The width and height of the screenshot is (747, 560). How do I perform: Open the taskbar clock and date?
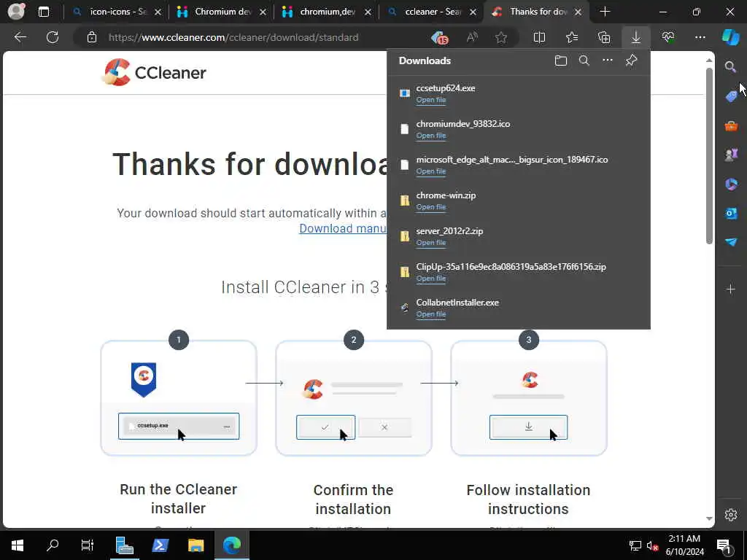pyautogui.click(x=684, y=545)
